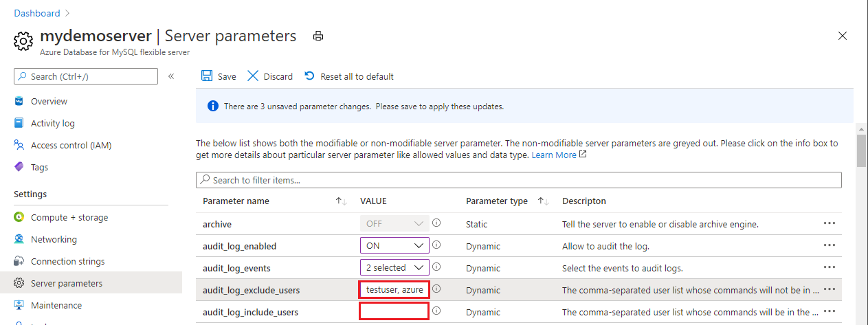This screenshot has height=325, width=868.
Task: Click the vertical scrollbar thumb
Action: [861, 151]
